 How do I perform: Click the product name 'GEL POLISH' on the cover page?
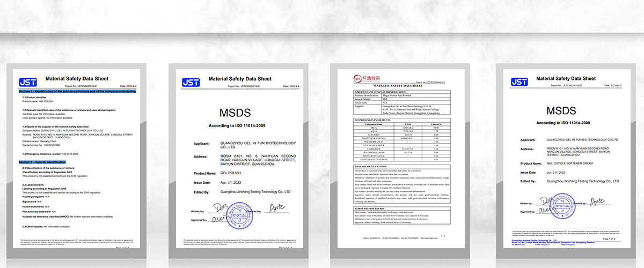[231, 174]
